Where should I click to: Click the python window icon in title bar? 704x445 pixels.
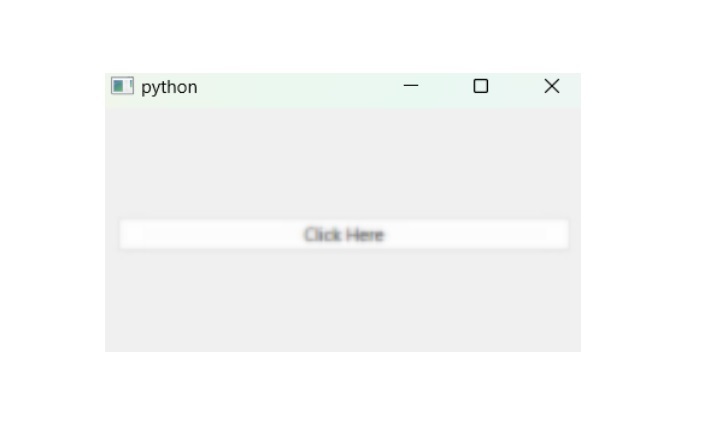tap(122, 86)
